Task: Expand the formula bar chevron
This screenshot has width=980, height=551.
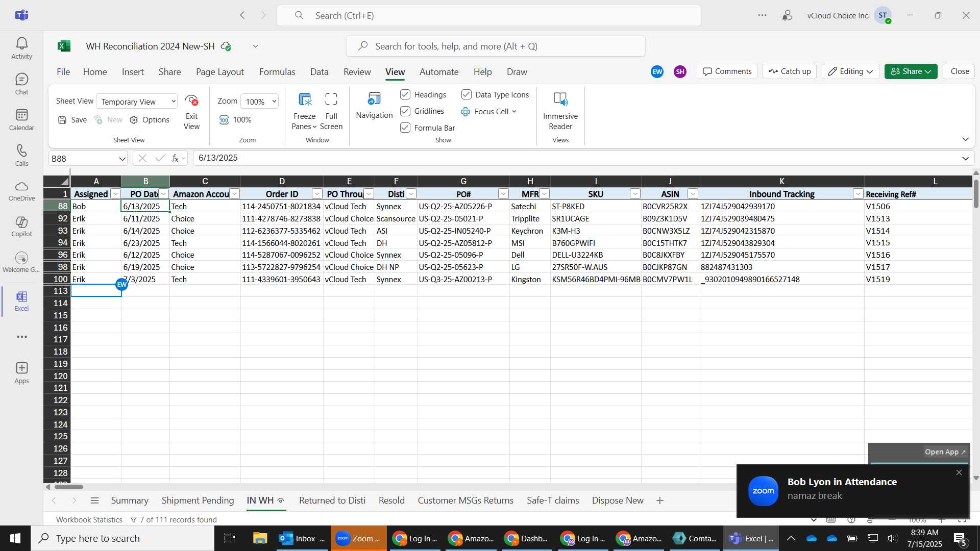Action: pos(965,158)
